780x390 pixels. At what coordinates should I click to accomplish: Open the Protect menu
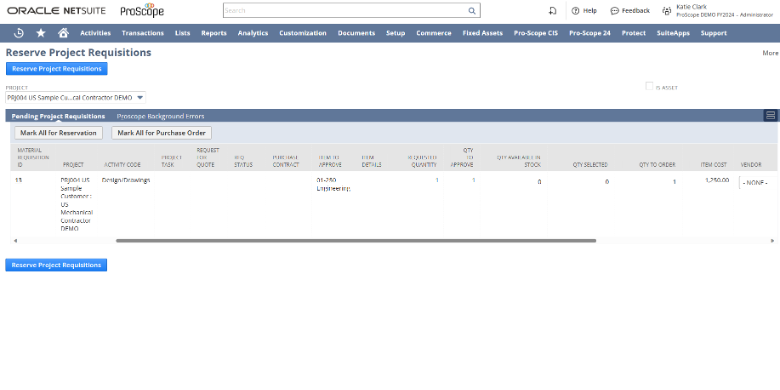(634, 33)
